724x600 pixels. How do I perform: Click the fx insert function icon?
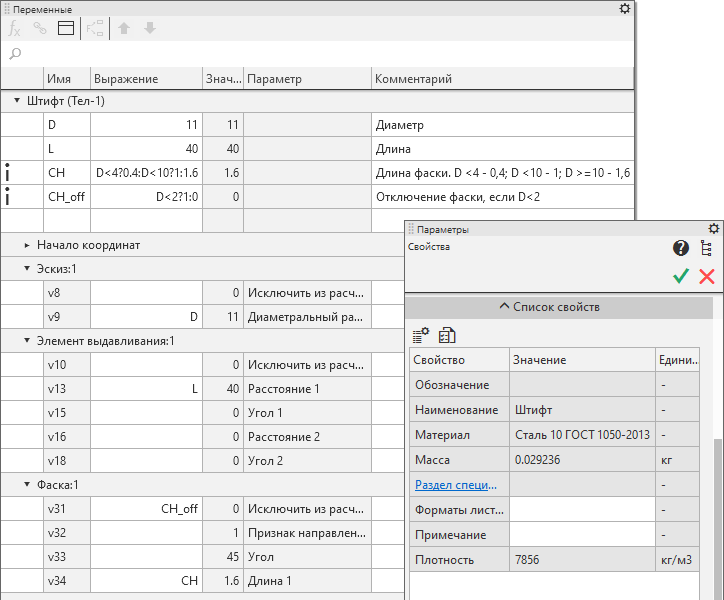(15, 29)
